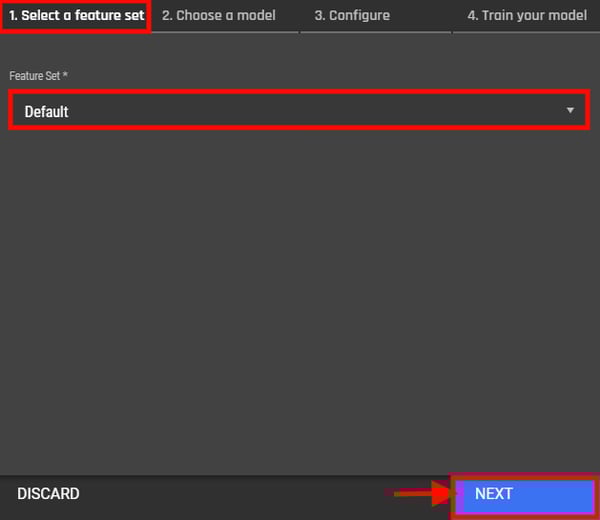Click the required asterisk next to Feature Set

coord(65,74)
